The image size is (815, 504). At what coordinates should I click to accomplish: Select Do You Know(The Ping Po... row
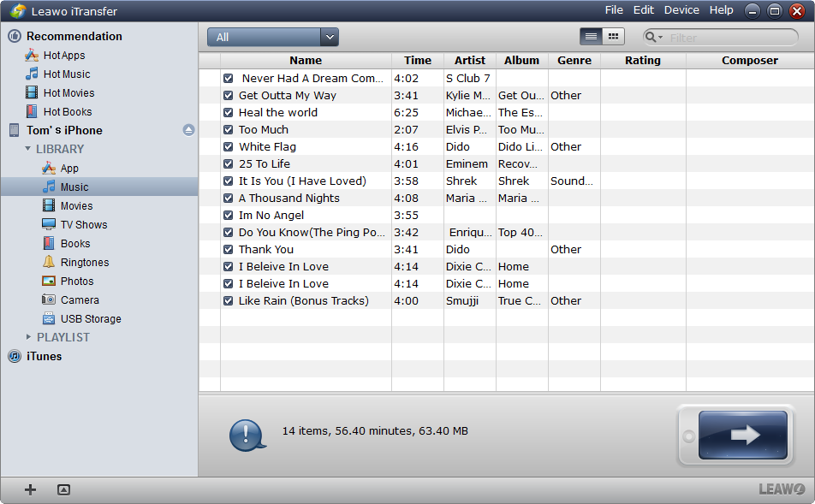pyautogui.click(x=506, y=232)
